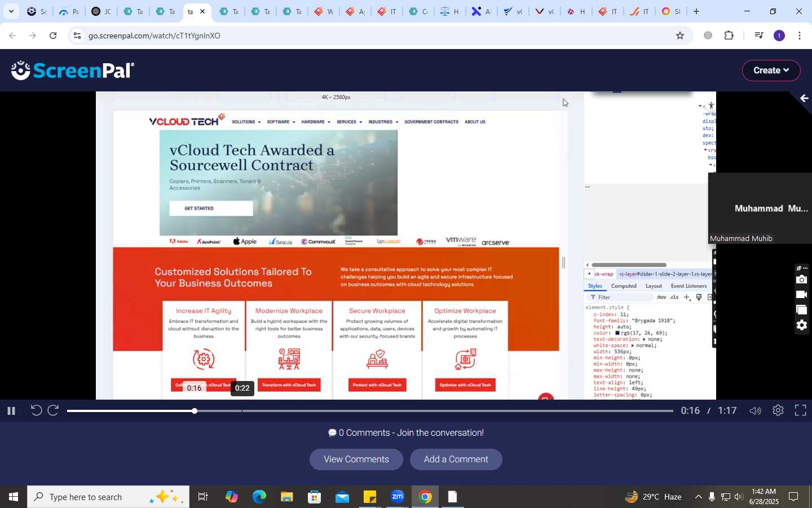The image size is (812, 508).
Task: Click the Add a Comment button
Action: [x=456, y=459]
